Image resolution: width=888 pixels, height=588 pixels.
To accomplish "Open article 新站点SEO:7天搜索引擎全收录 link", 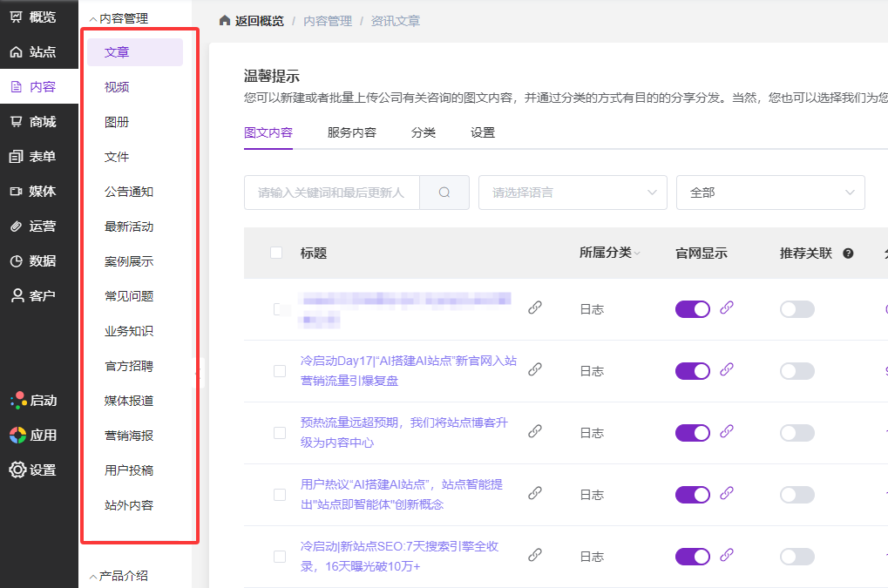I will [399, 556].
